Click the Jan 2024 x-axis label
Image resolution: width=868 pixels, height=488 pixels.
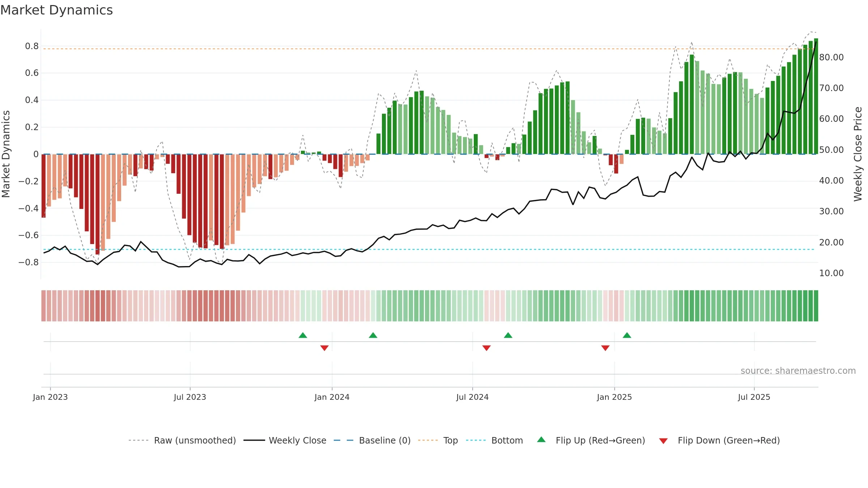coord(332,397)
